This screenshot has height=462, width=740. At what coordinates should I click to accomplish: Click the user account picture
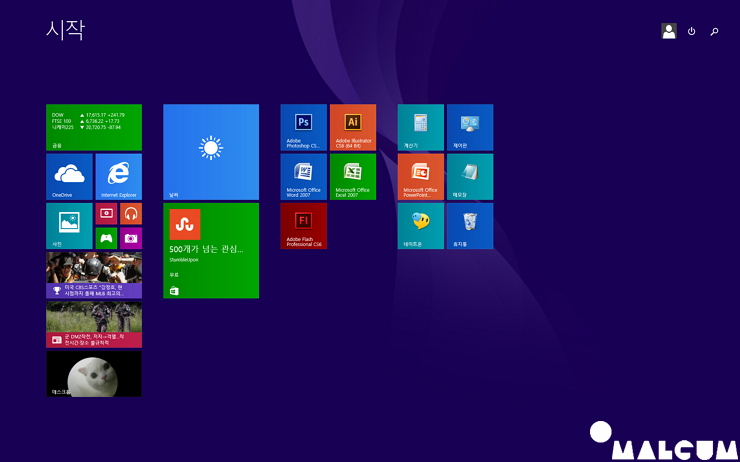tap(669, 31)
